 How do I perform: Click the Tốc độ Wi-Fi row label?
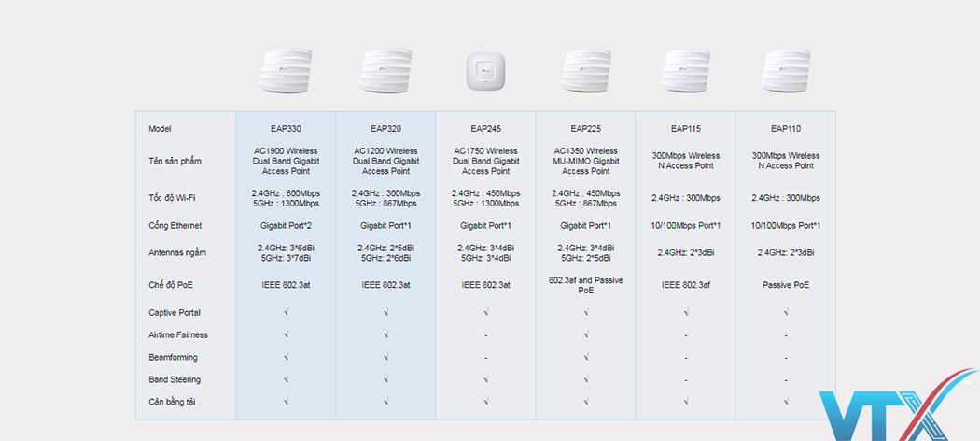point(172,198)
